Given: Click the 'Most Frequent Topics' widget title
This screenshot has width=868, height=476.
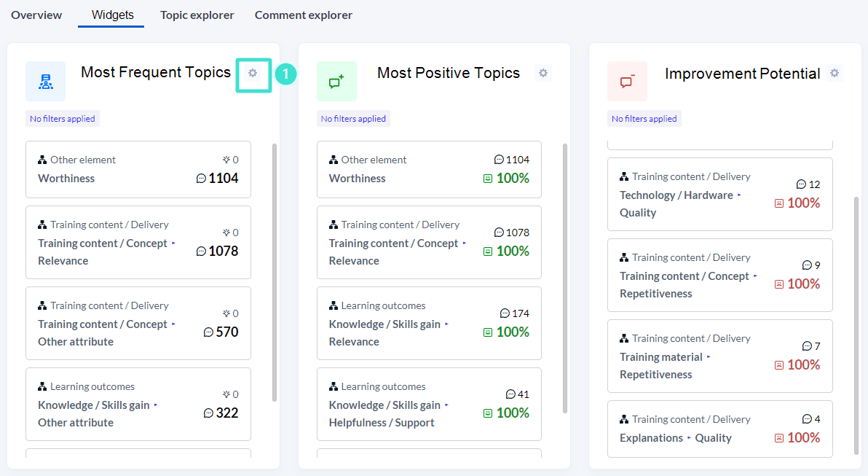Looking at the screenshot, I should pos(156,72).
